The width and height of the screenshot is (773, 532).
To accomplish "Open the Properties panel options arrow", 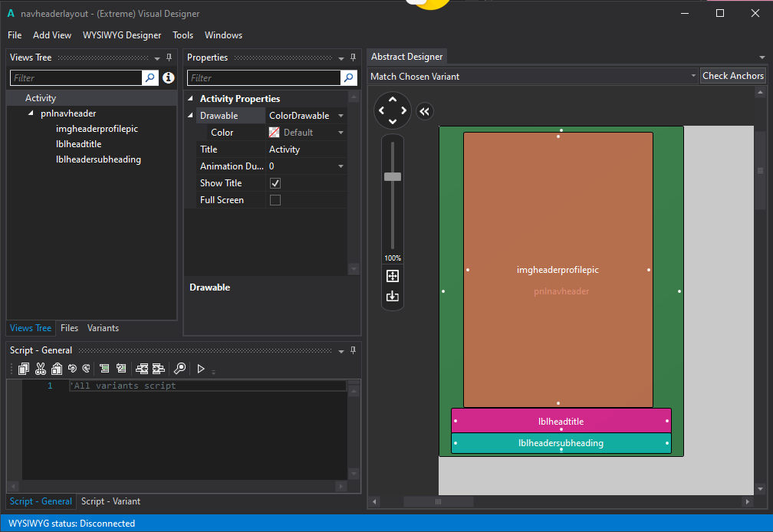I will pyautogui.click(x=340, y=58).
